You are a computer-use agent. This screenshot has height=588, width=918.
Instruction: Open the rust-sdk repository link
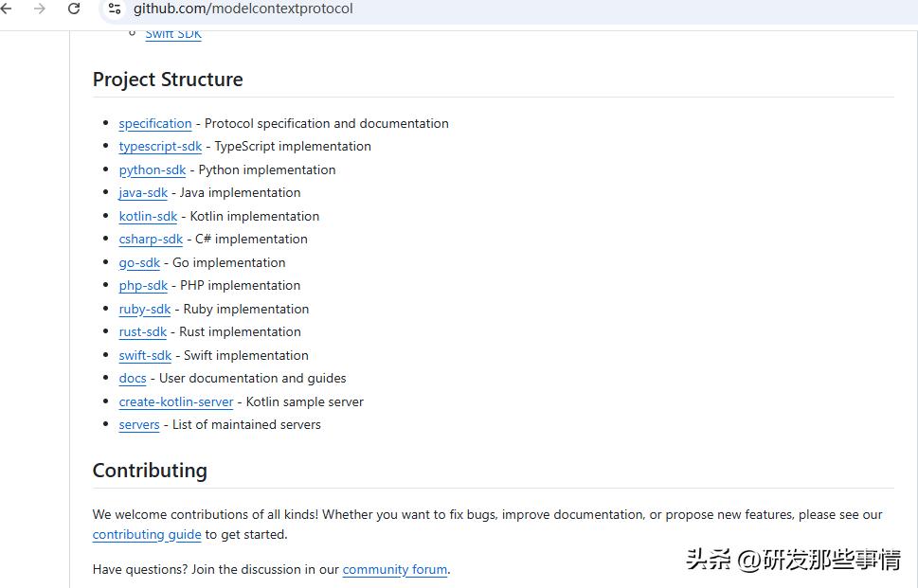pos(143,332)
